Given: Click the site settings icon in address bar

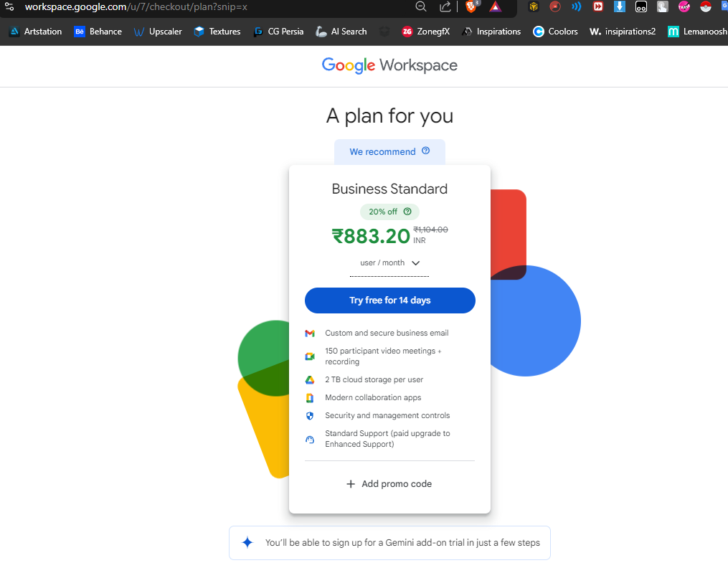Looking at the screenshot, I should pos(9,6).
